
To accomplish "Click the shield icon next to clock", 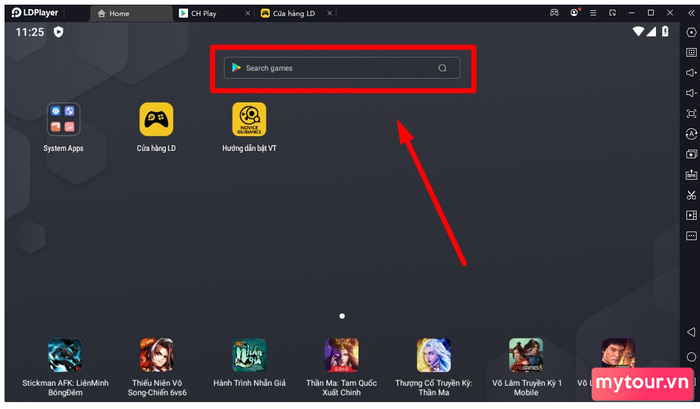I will click(x=58, y=32).
